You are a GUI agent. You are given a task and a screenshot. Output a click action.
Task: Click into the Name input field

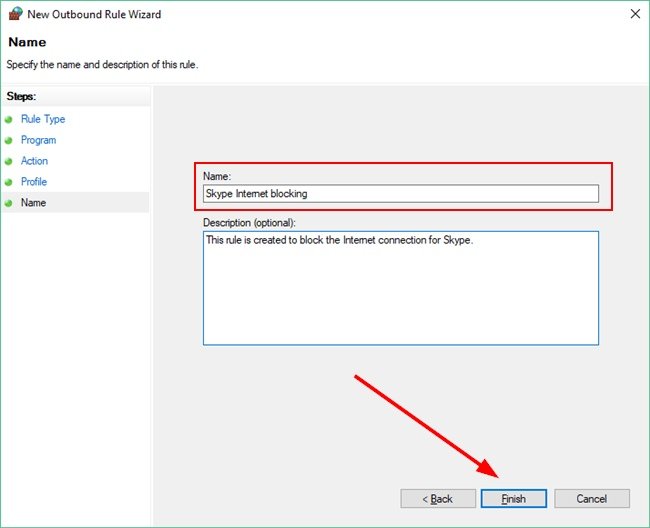[400, 194]
